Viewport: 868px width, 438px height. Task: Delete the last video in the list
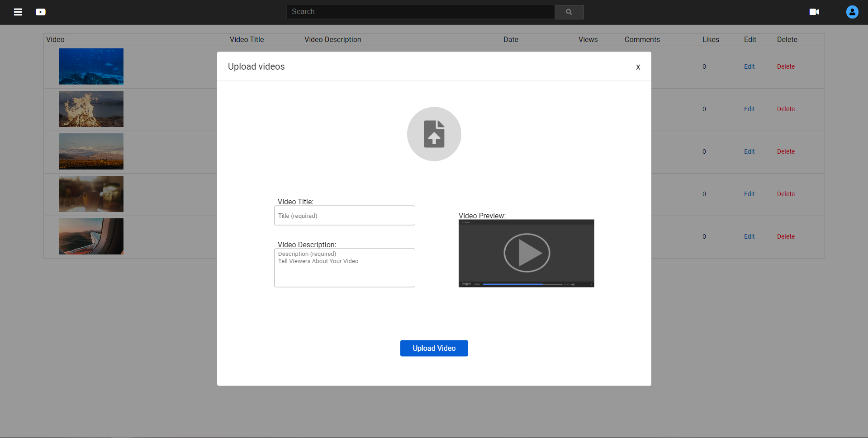[786, 236]
